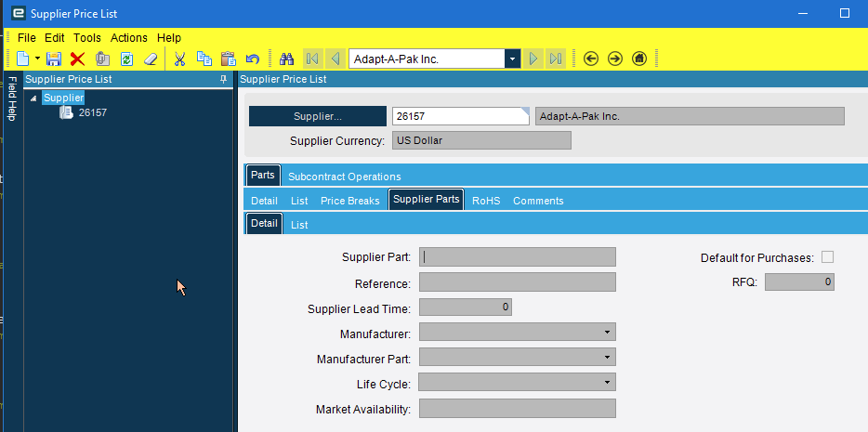
Task: Click the green Refresh icon
Action: tap(126, 59)
